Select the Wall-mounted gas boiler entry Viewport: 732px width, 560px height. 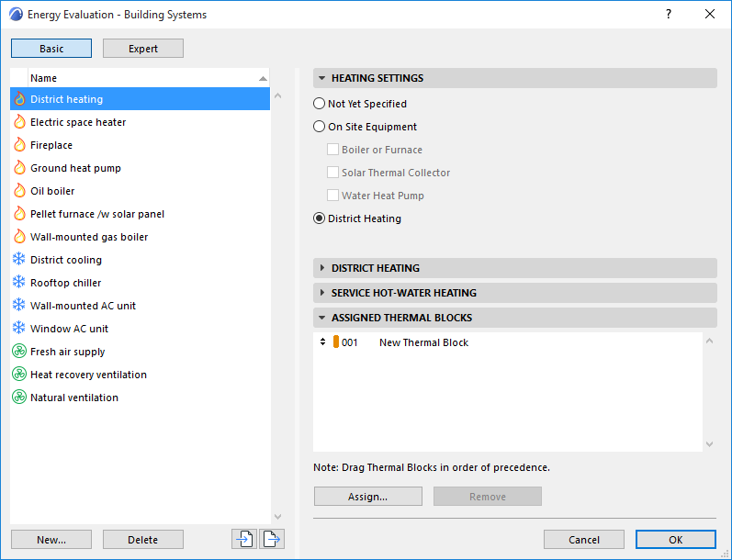coord(140,236)
